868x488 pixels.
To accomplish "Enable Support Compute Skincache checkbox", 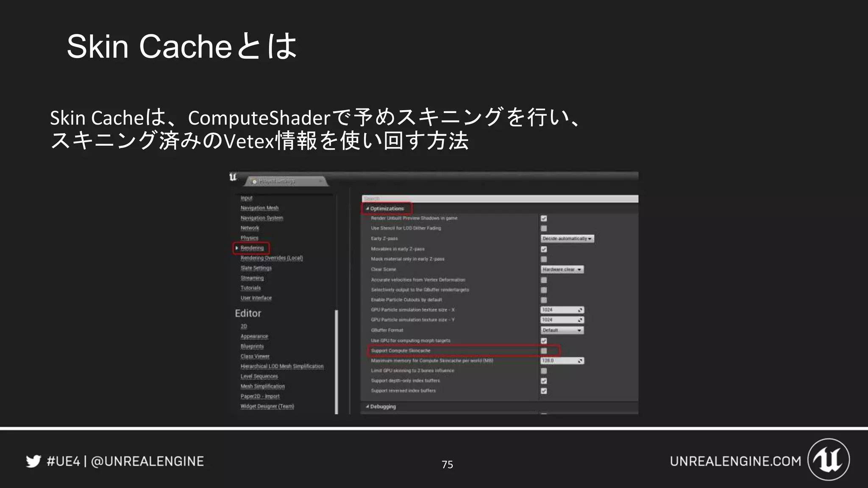I will click(544, 351).
